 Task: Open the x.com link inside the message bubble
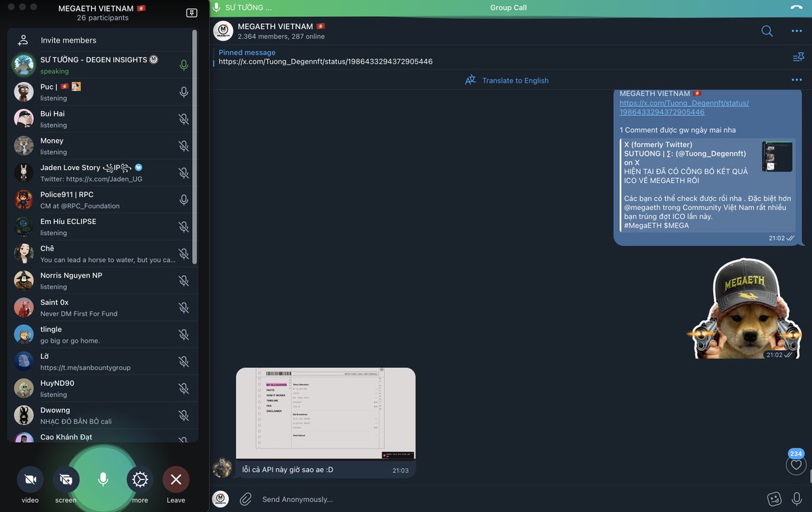(684, 108)
